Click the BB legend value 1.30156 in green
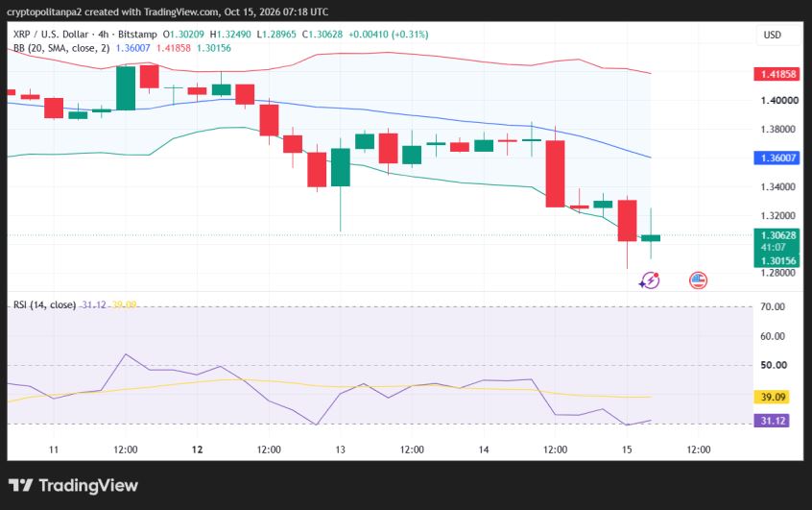The width and height of the screenshot is (812, 510). [x=214, y=48]
